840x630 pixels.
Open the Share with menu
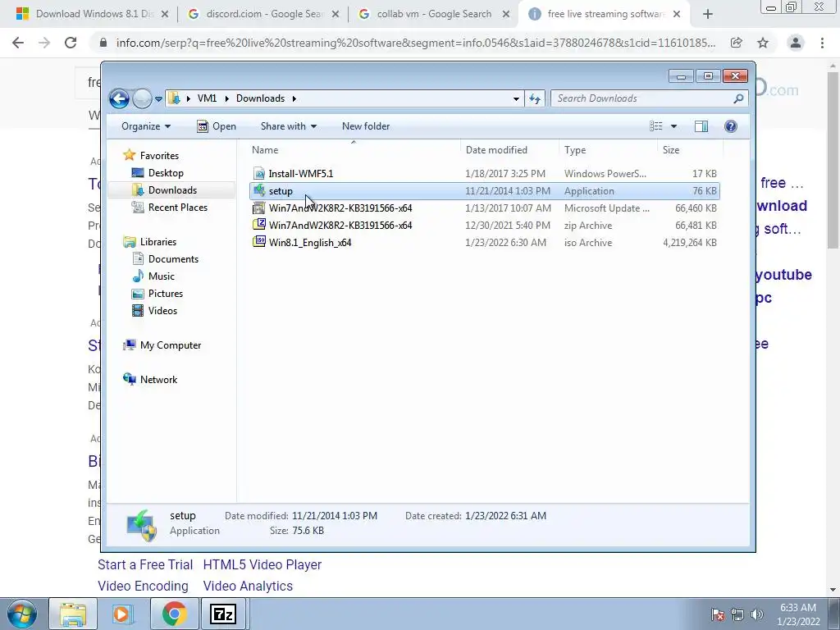288,126
